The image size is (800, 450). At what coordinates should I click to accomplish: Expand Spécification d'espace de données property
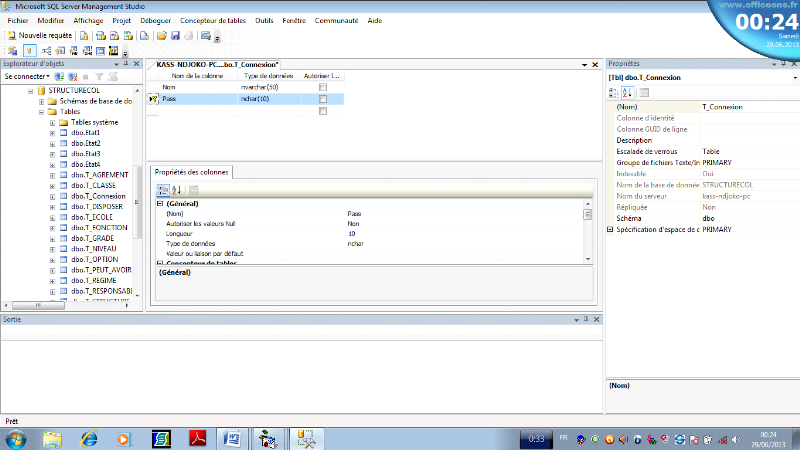(x=611, y=229)
